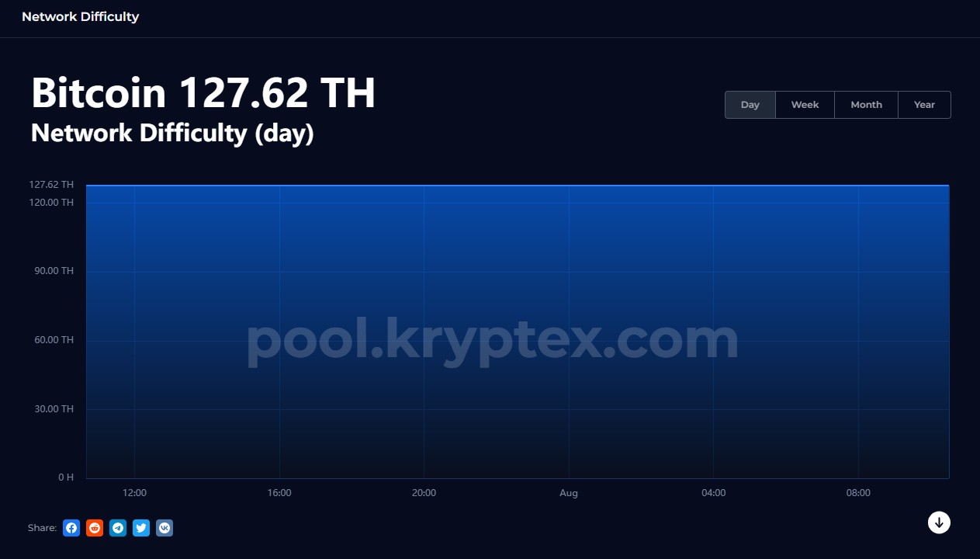The width and height of the screenshot is (980, 559).
Task: Switch chart to Week range
Action: 805,105
